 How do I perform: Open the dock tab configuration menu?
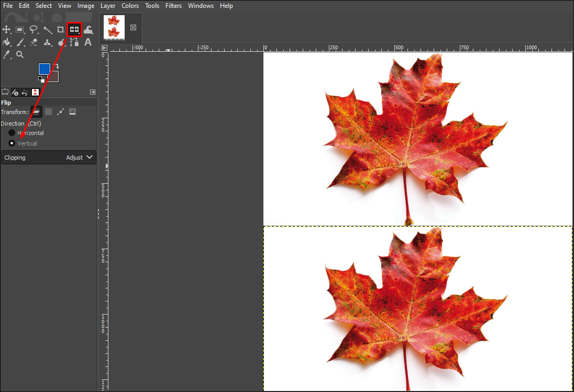[x=93, y=92]
